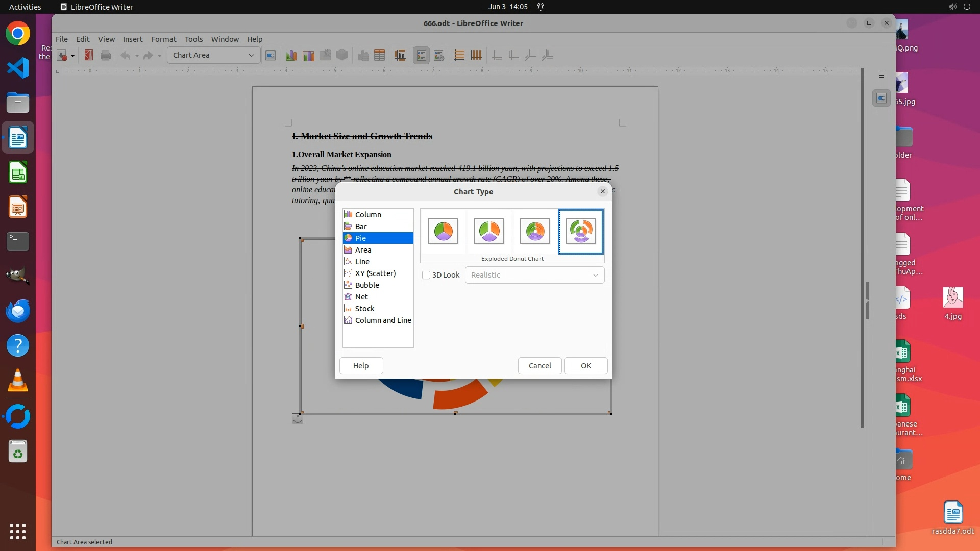Select Column in the chart type list
The height and width of the screenshot is (551, 980).
[368, 215]
